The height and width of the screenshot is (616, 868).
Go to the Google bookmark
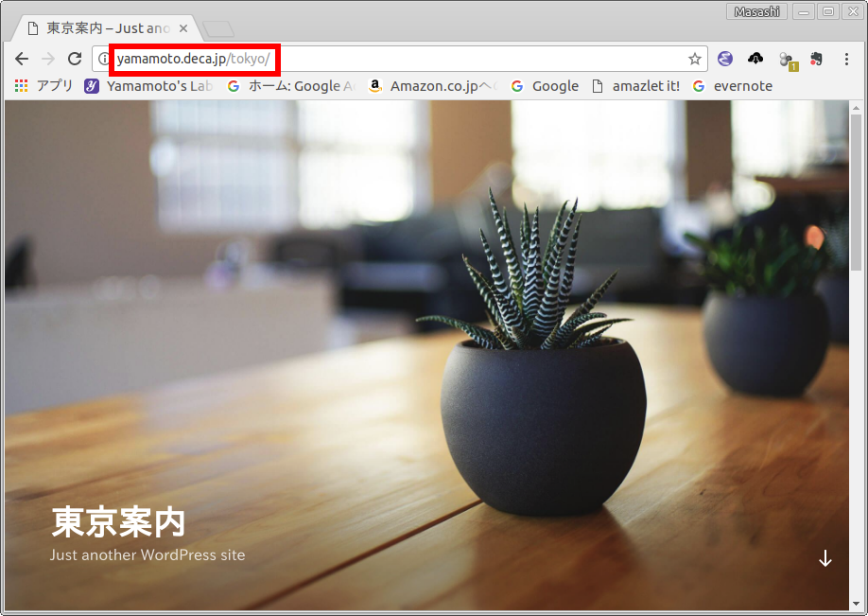545,86
